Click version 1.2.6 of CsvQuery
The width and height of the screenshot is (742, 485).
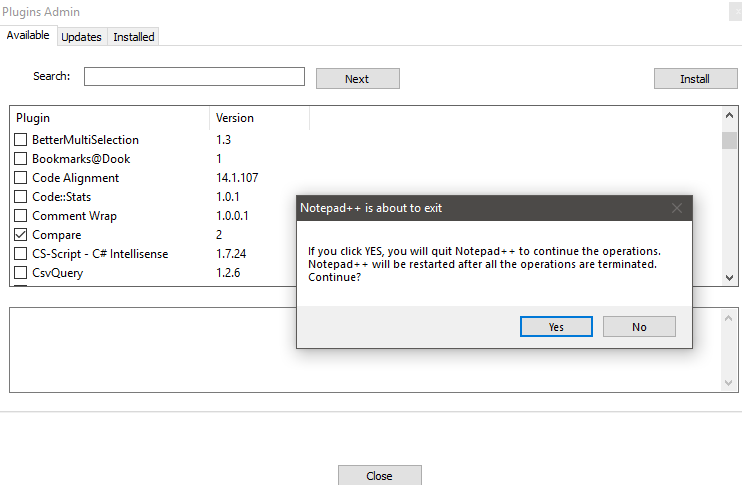pyautogui.click(x=228, y=273)
